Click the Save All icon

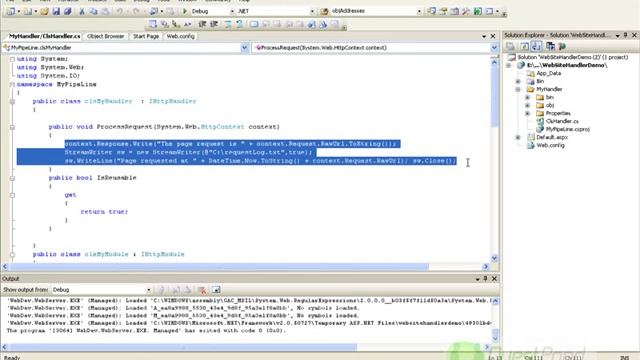(x=67, y=11)
